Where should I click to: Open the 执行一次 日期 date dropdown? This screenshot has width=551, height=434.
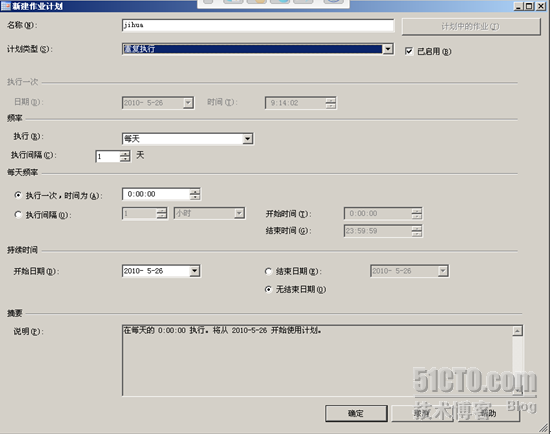[x=188, y=103]
